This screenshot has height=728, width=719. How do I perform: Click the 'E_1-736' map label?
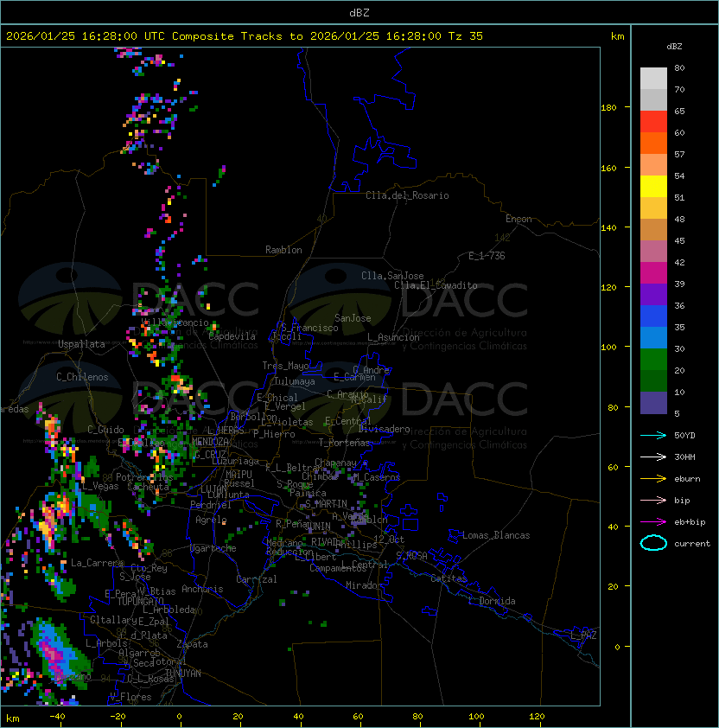(487, 256)
